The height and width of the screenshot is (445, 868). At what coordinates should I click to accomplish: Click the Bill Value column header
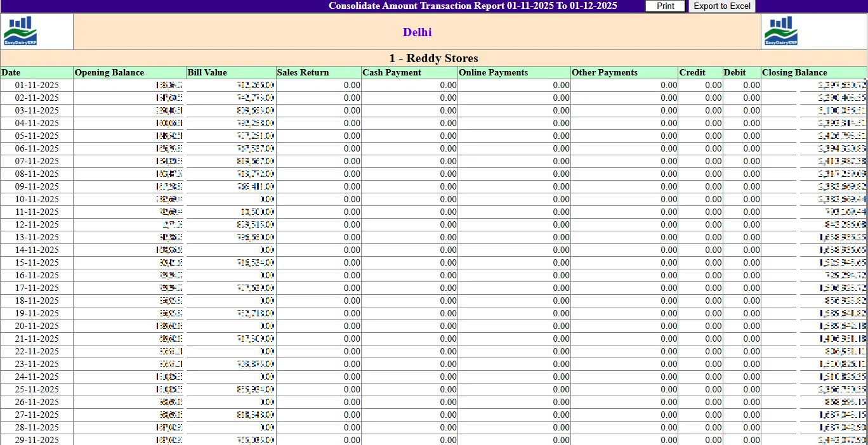tap(231, 72)
